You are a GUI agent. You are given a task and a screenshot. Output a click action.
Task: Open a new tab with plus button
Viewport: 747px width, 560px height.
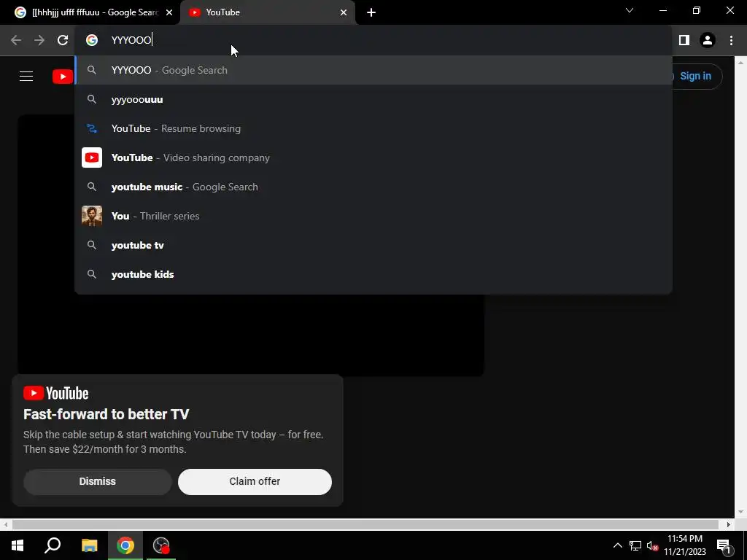point(371,12)
